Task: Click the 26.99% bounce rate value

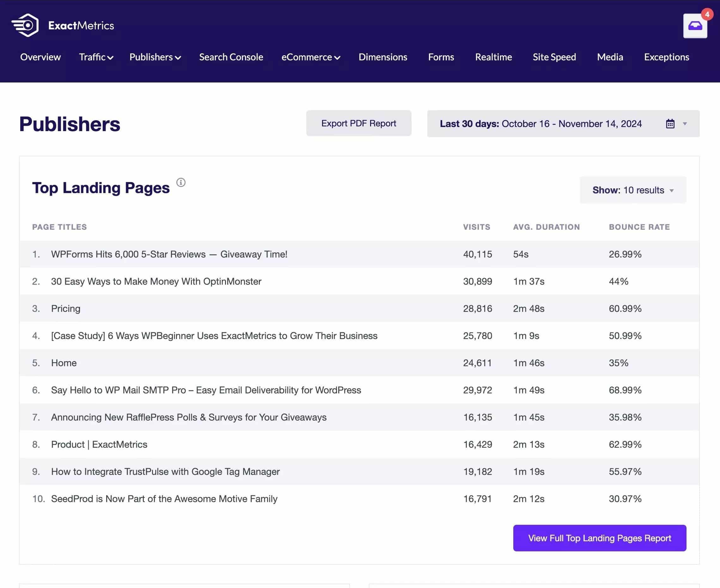Action: [x=625, y=254]
